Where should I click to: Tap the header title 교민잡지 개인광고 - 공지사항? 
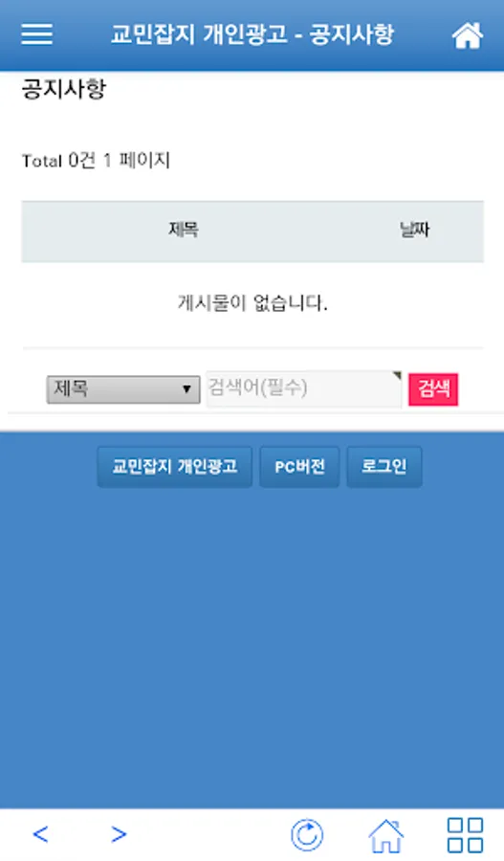[252, 34]
